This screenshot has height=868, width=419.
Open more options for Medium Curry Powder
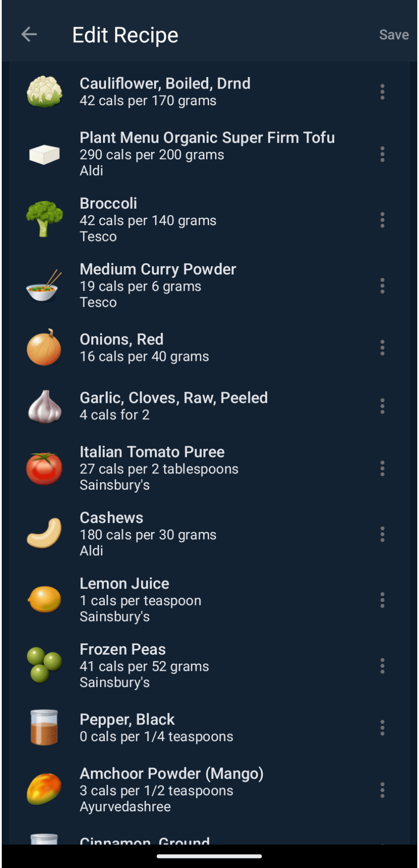(382, 286)
